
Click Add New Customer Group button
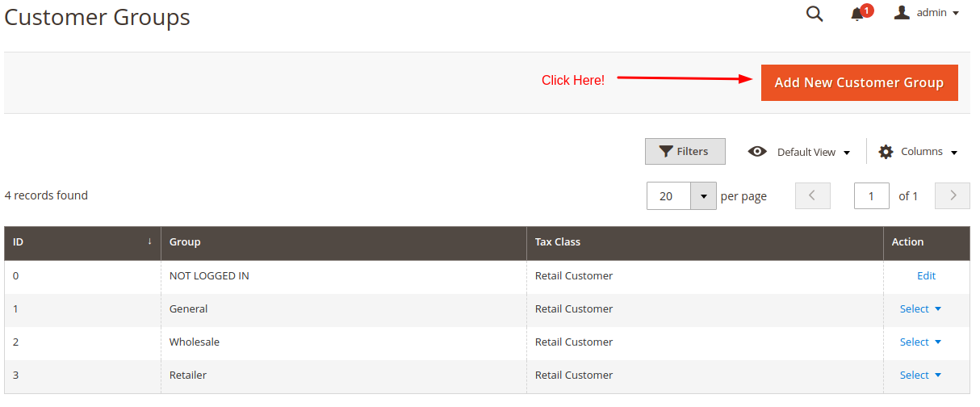click(x=859, y=82)
